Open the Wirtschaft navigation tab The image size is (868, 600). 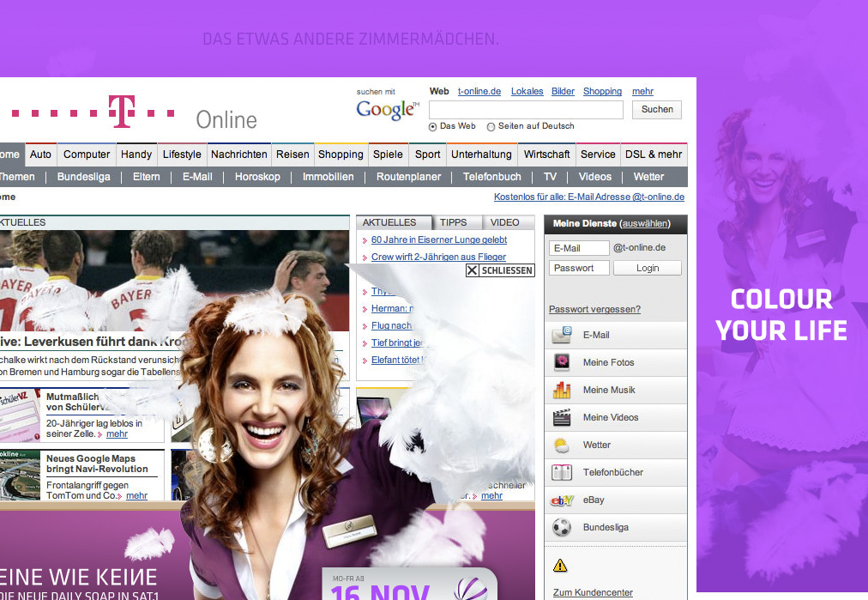(547, 155)
